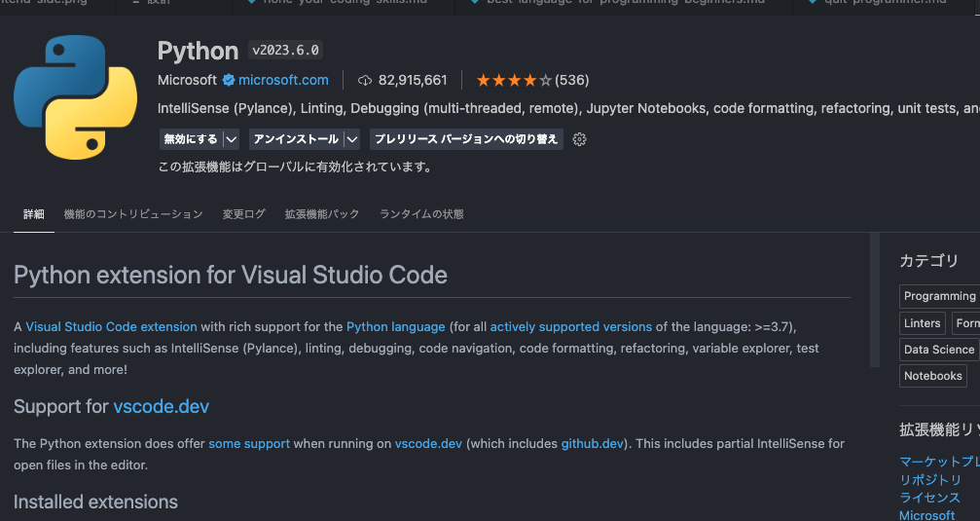Open the Python language link
Viewport: 980px width, 521px height.
click(x=396, y=326)
